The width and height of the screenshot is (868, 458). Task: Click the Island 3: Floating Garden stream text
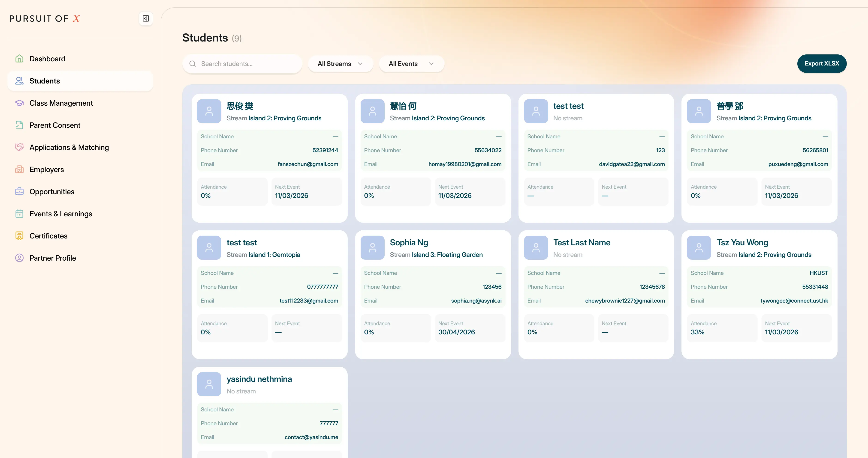[x=447, y=255]
